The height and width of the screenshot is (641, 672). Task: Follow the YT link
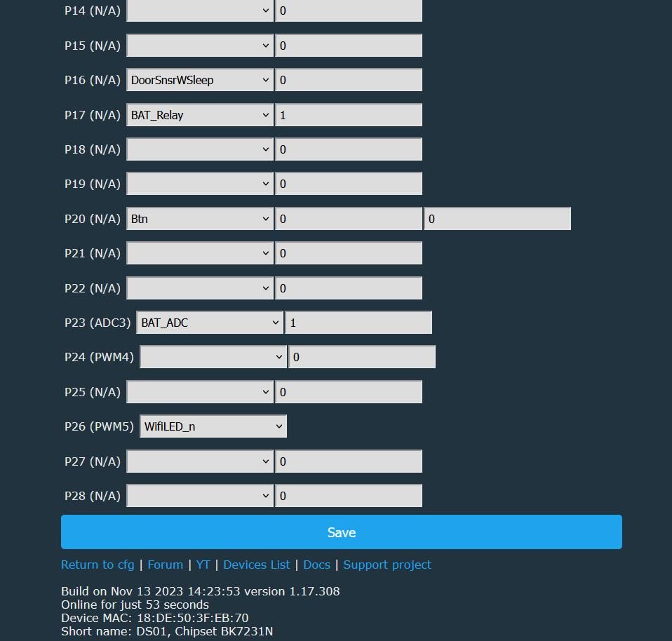(x=203, y=565)
